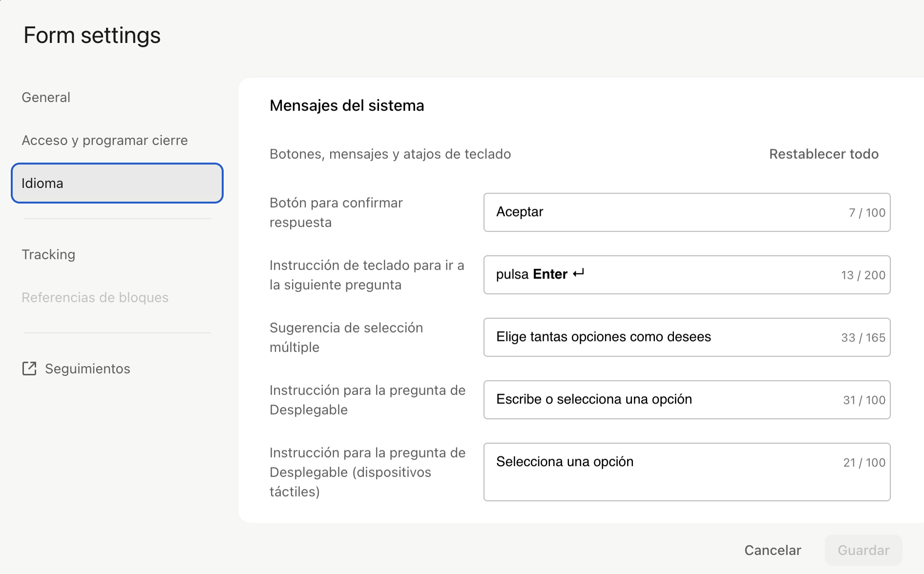This screenshot has height=574, width=924.
Task: Click the 31 / 100 character counter
Action: tap(864, 400)
